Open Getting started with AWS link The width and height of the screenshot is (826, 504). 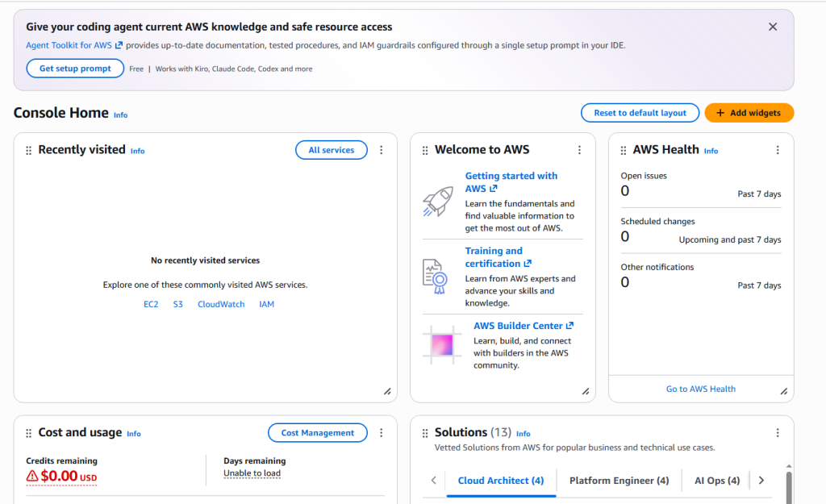pyautogui.click(x=511, y=182)
